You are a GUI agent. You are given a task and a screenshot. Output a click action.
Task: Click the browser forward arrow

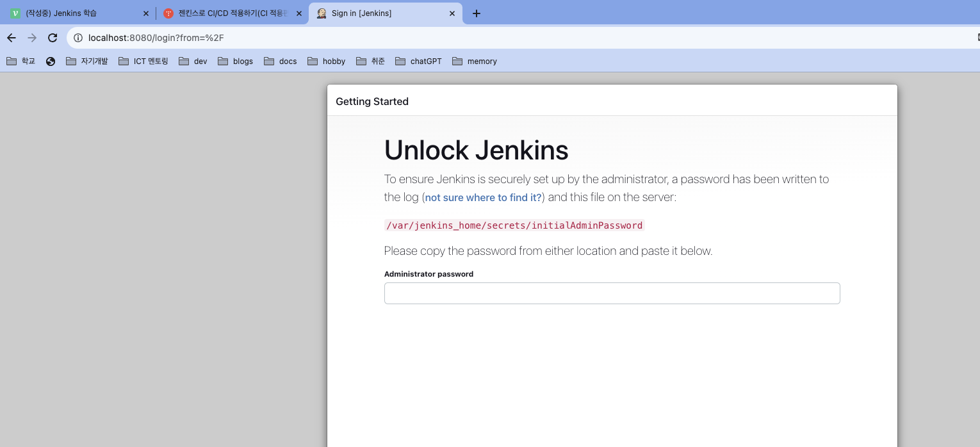[x=32, y=38]
